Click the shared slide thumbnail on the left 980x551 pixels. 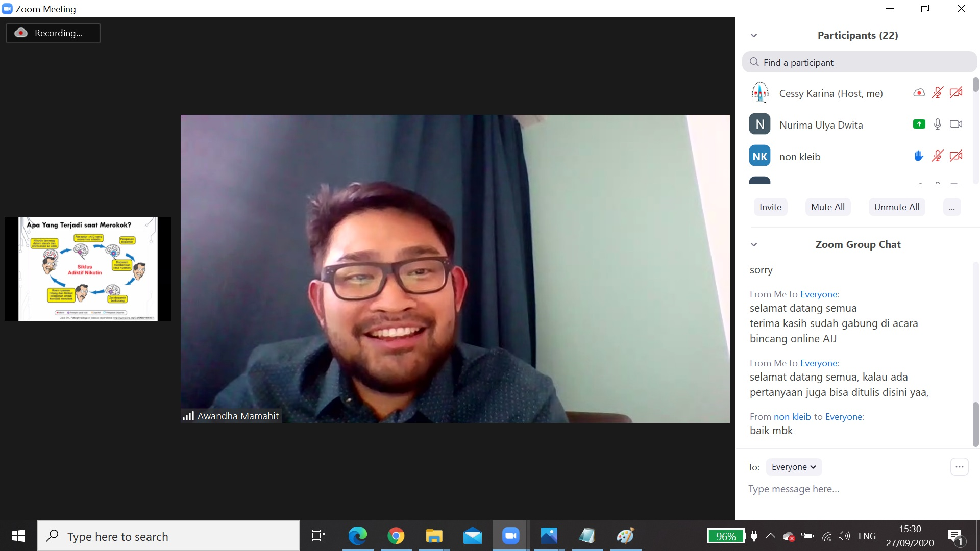(x=88, y=269)
